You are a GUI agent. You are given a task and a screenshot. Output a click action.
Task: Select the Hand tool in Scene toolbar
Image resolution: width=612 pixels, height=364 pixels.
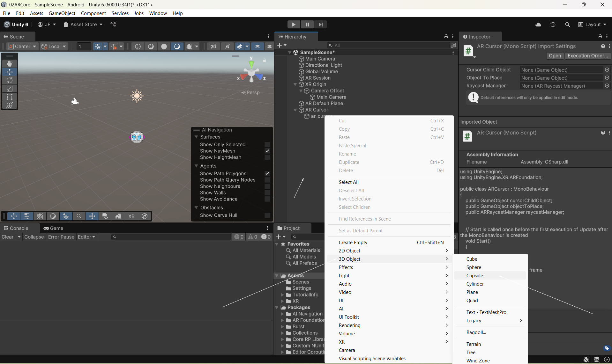pos(10,64)
